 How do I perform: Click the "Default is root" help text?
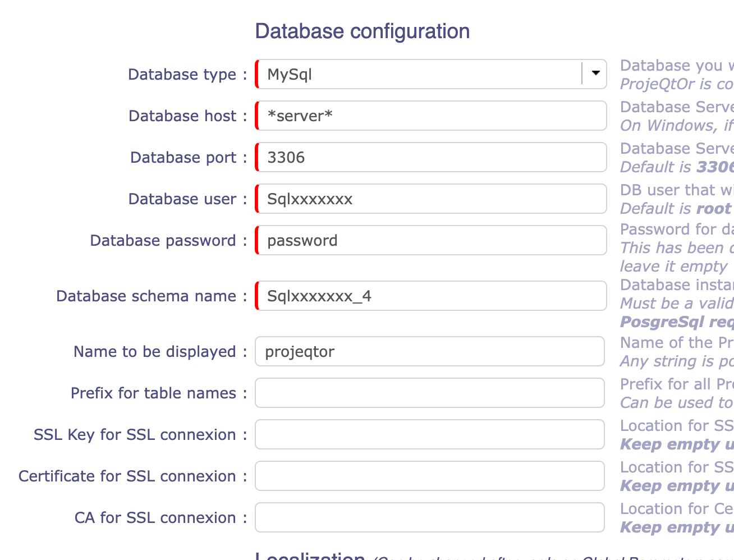pos(676,209)
